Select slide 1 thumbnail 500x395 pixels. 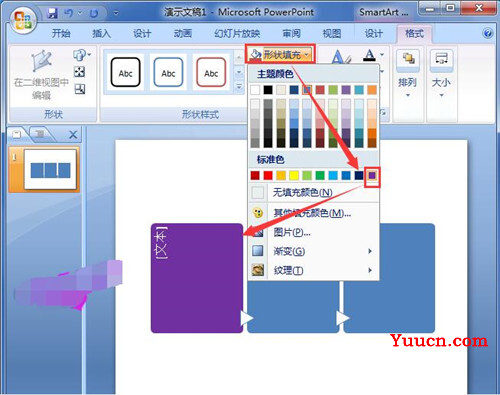(50, 169)
